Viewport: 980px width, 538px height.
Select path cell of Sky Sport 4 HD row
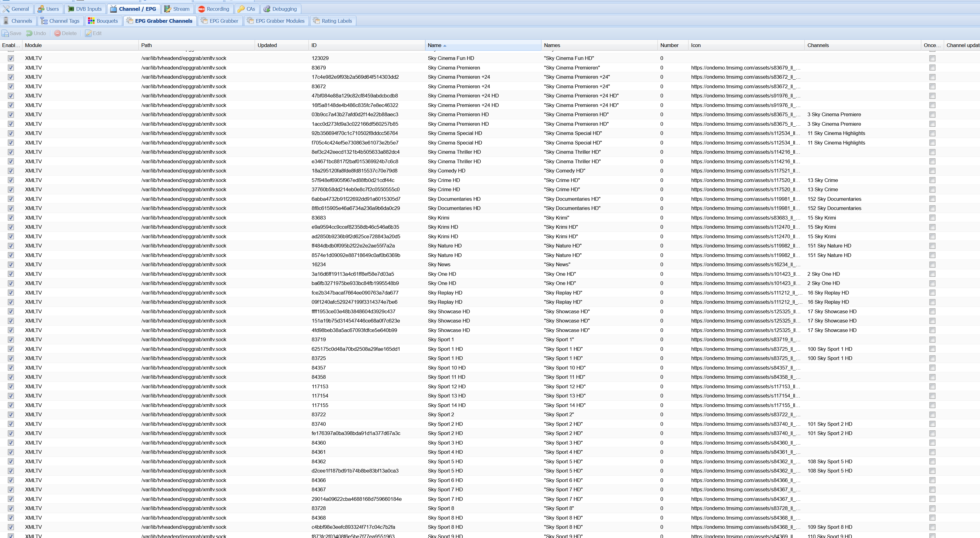tap(197, 452)
